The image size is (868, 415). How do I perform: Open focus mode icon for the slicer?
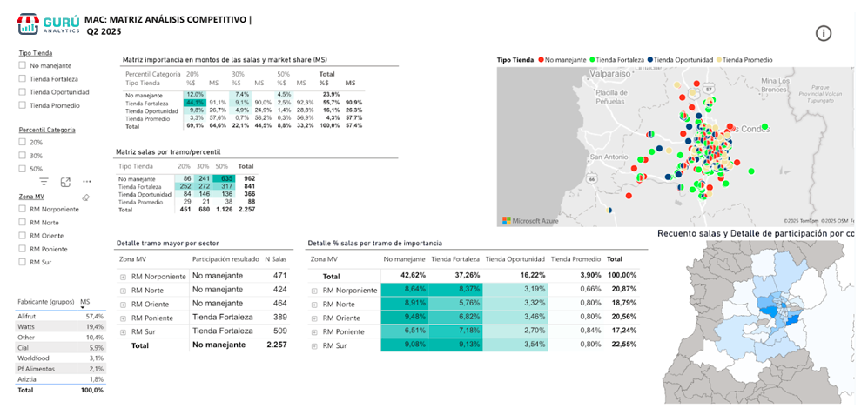point(65,182)
